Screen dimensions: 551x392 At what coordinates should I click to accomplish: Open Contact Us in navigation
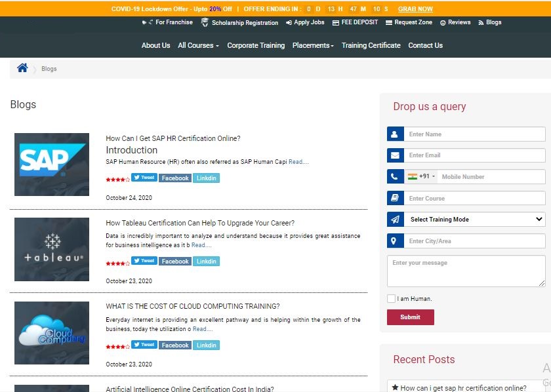426,45
